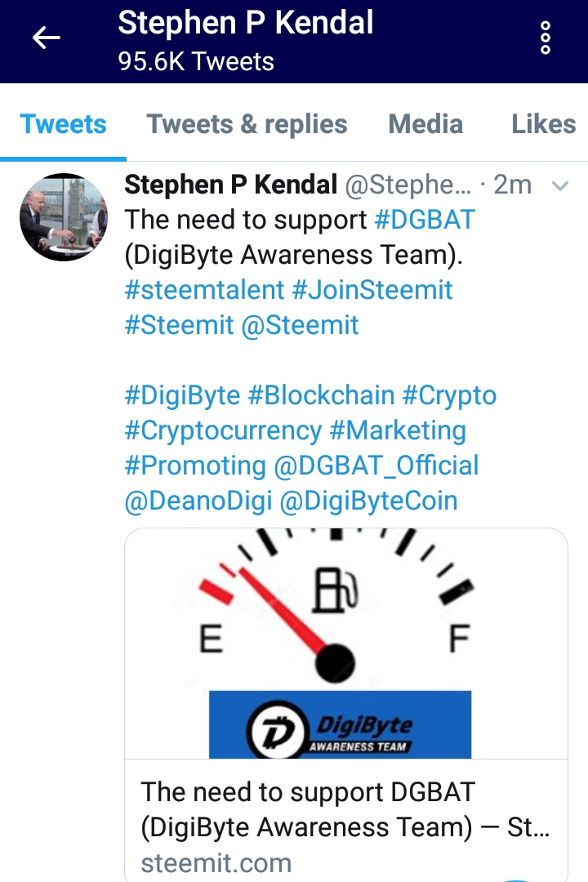Switch to the Tweets tab
Viewport: 588px width, 882px height.
pyautogui.click(x=63, y=124)
